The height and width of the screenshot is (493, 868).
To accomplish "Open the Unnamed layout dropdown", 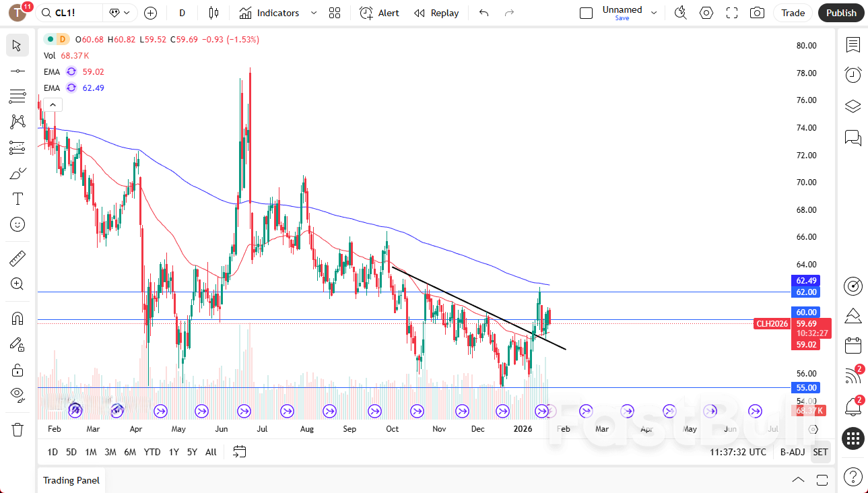I will click(653, 13).
